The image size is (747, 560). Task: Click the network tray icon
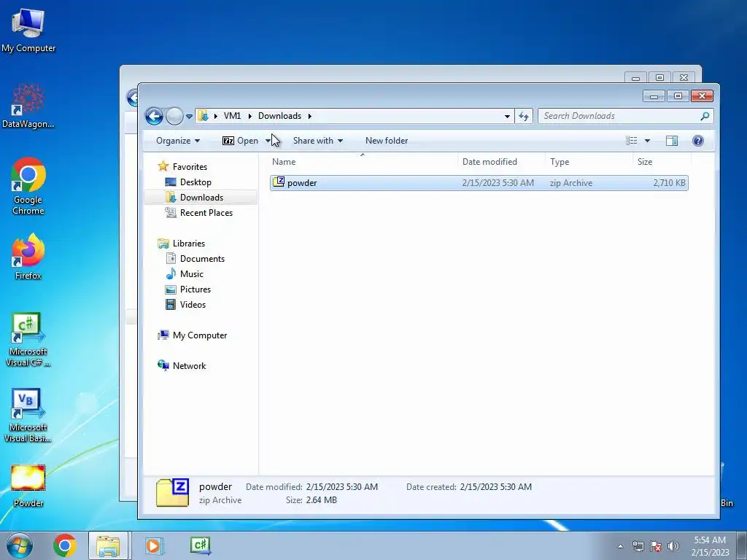pyautogui.click(x=638, y=546)
